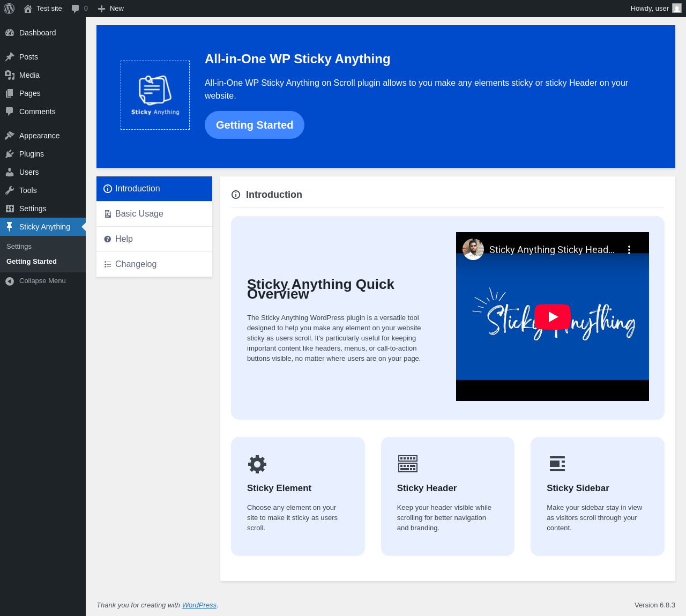
Task: Click the Plugins plug icon
Action: [x=10, y=154]
